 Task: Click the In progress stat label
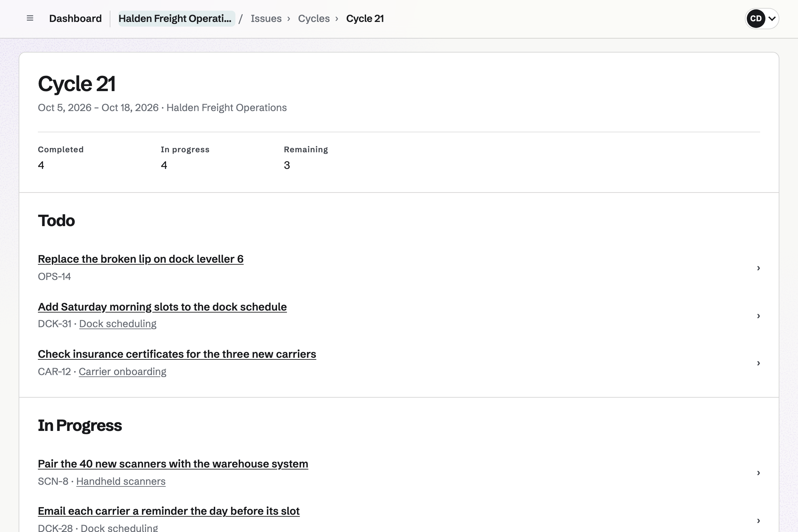[x=185, y=150]
